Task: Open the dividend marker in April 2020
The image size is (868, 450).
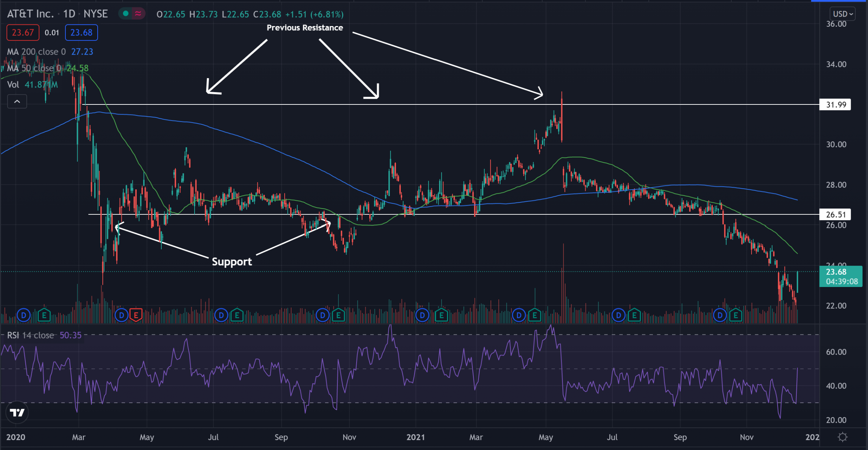Action: point(122,316)
